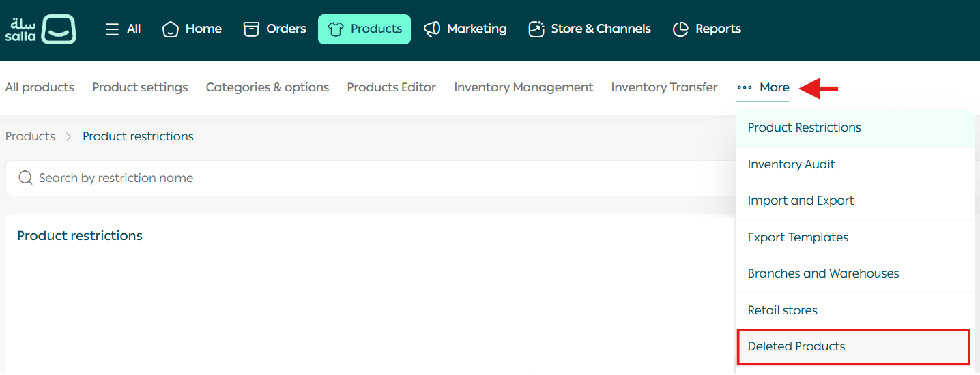
Task: Choose Import and Export menu entry
Action: (801, 200)
